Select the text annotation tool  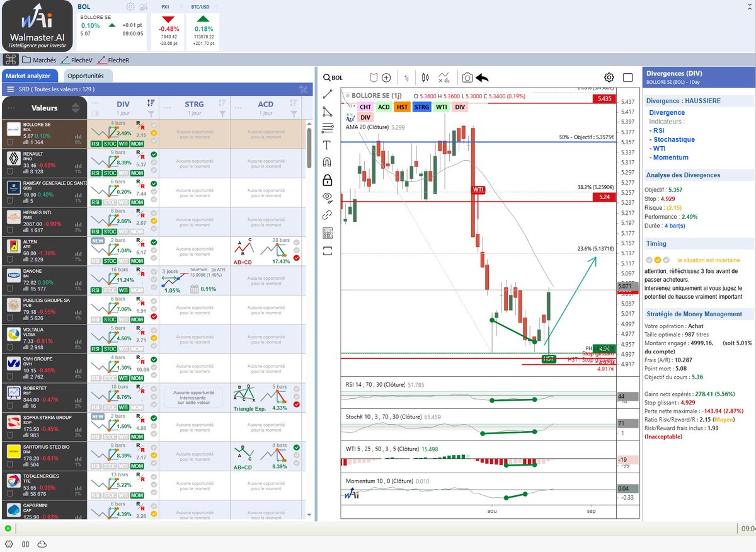tap(328, 146)
